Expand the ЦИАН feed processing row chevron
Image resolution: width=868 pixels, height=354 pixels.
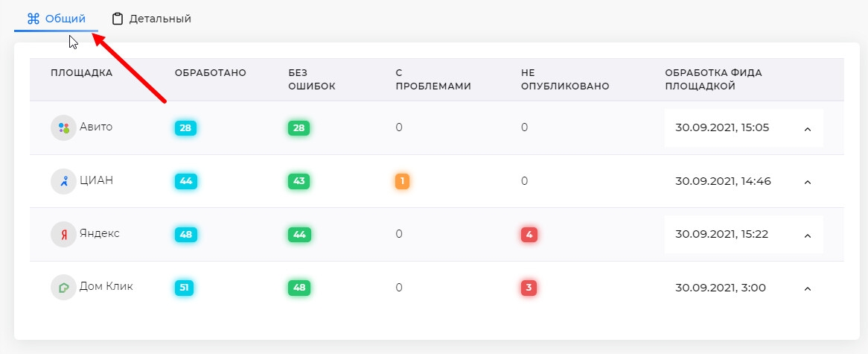[x=807, y=182]
